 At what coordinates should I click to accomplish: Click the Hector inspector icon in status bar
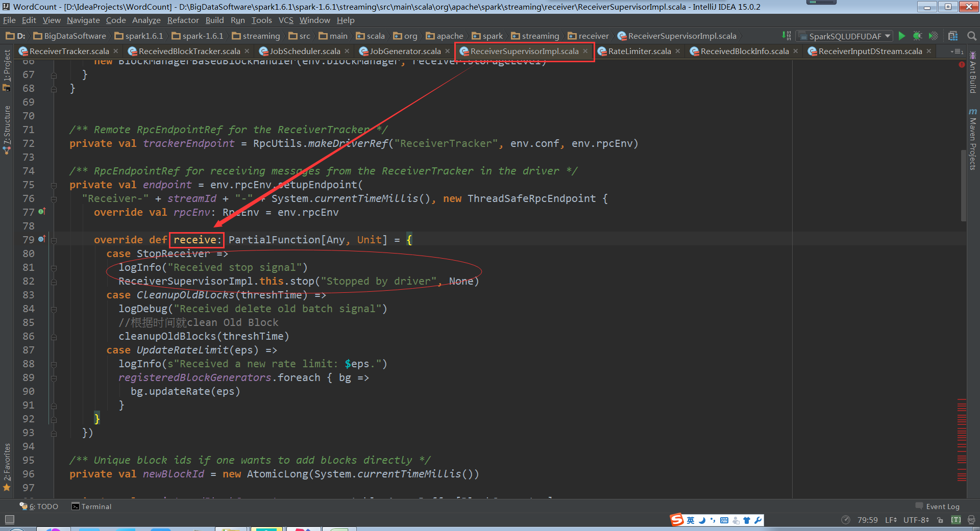click(x=971, y=520)
